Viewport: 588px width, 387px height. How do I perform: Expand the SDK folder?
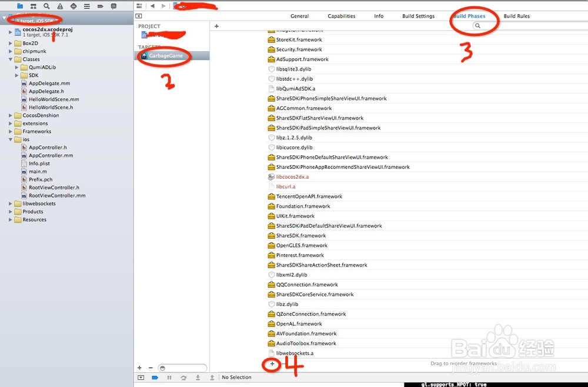tap(17, 75)
